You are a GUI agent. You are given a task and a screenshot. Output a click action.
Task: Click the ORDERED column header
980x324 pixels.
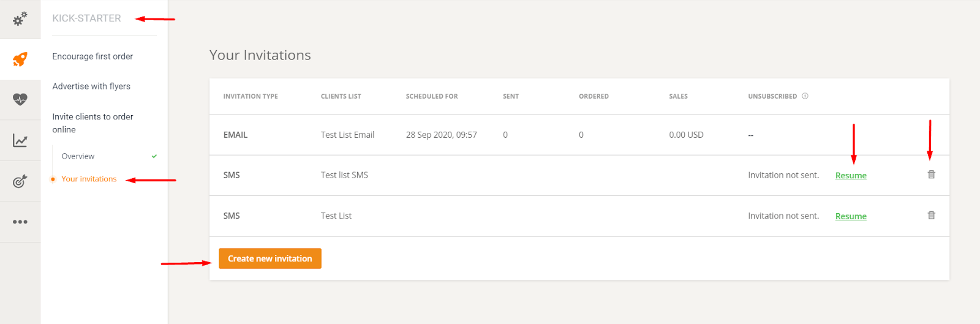pos(594,96)
